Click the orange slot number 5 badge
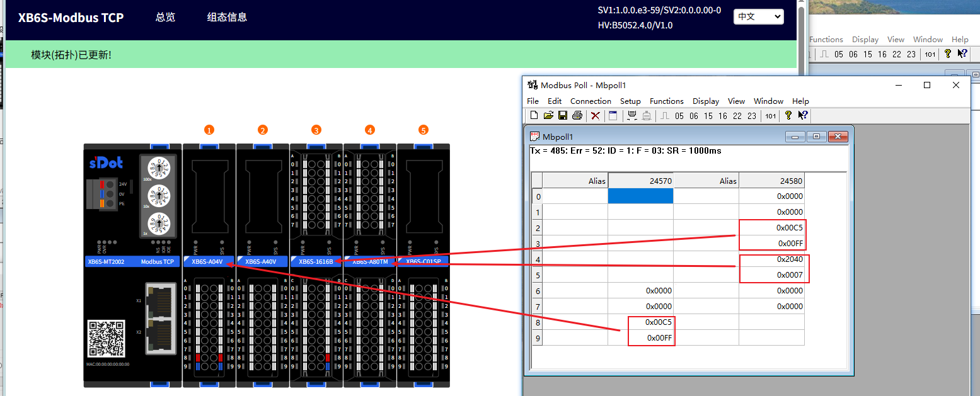Image resolution: width=980 pixels, height=396 pixels. point(423,130)
